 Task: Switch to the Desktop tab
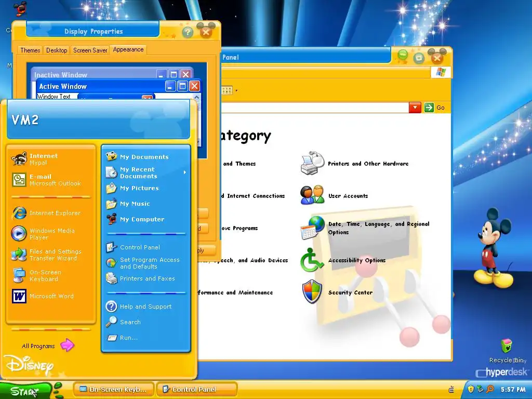(x=57, y=50)
